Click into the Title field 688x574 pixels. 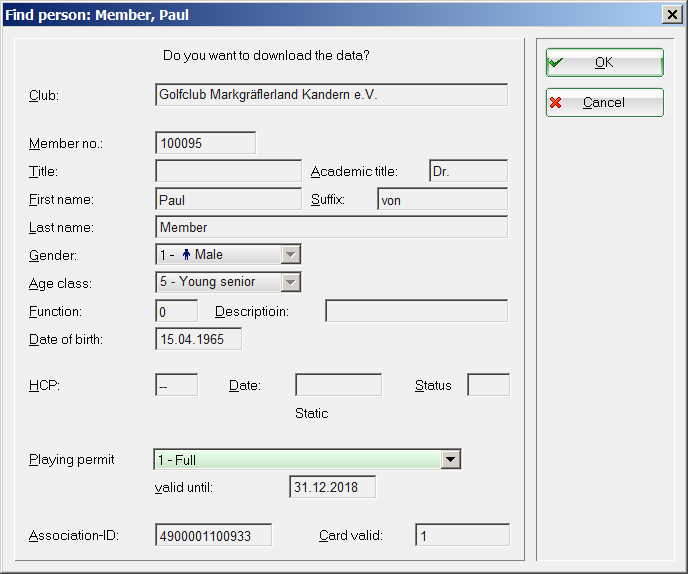coord(228,171)
